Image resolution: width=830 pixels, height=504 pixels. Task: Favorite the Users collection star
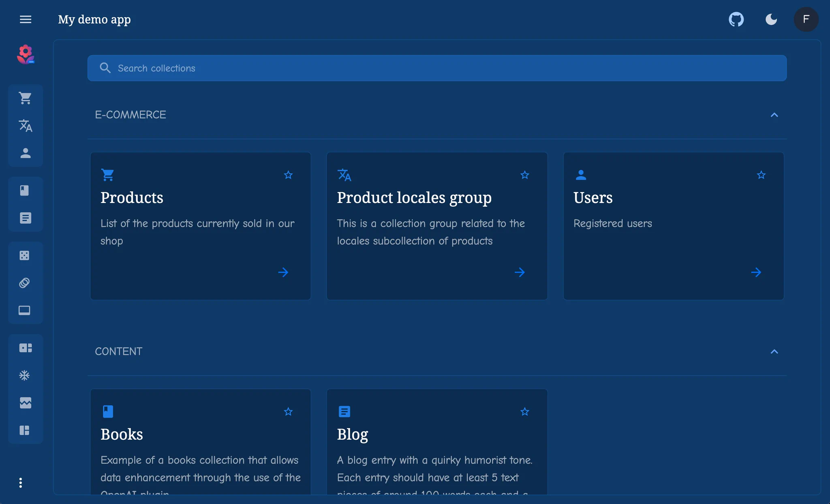761,175
